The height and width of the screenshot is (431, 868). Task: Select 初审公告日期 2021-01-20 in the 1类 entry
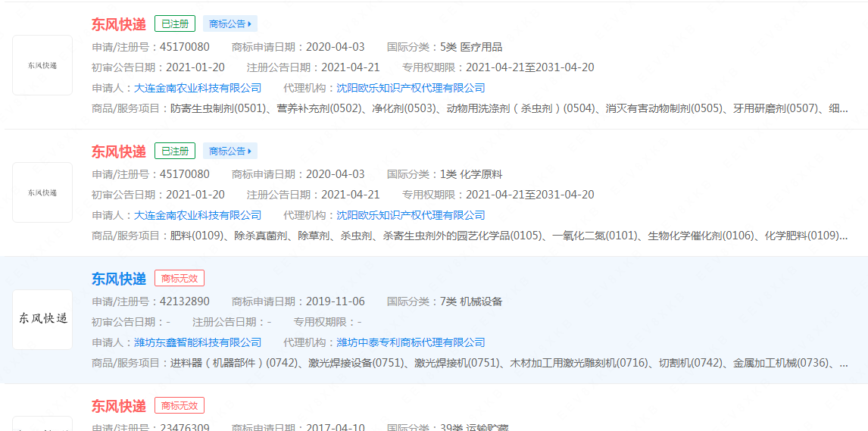(x=195, y=195)
